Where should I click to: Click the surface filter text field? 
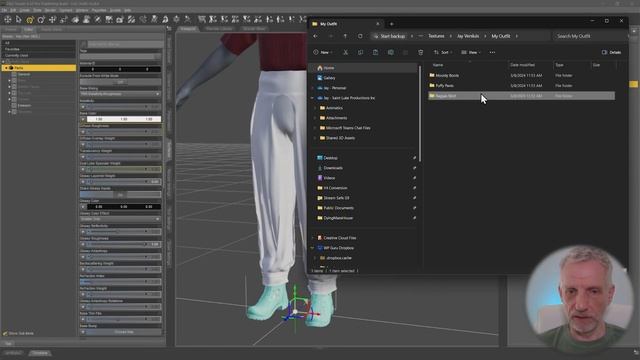tap(124, 44)
